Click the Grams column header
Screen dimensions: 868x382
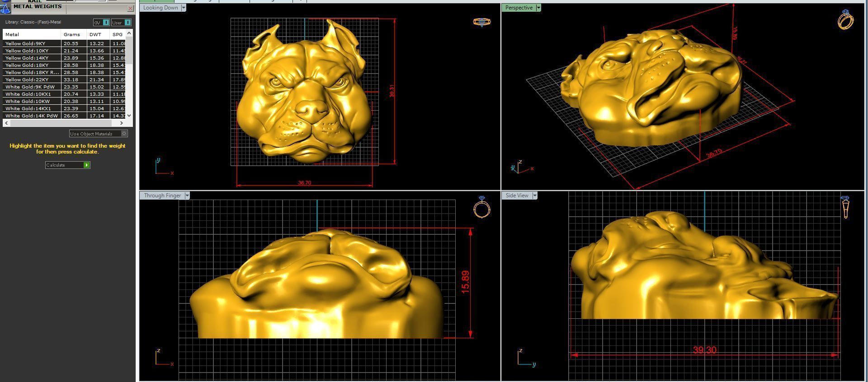pos(74,34)
